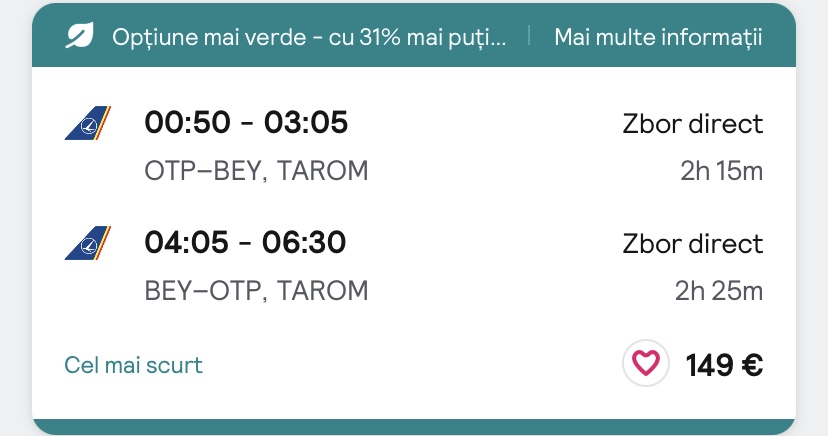Select the 00:50 - 03:05 departure time

[x=246, y=122]
